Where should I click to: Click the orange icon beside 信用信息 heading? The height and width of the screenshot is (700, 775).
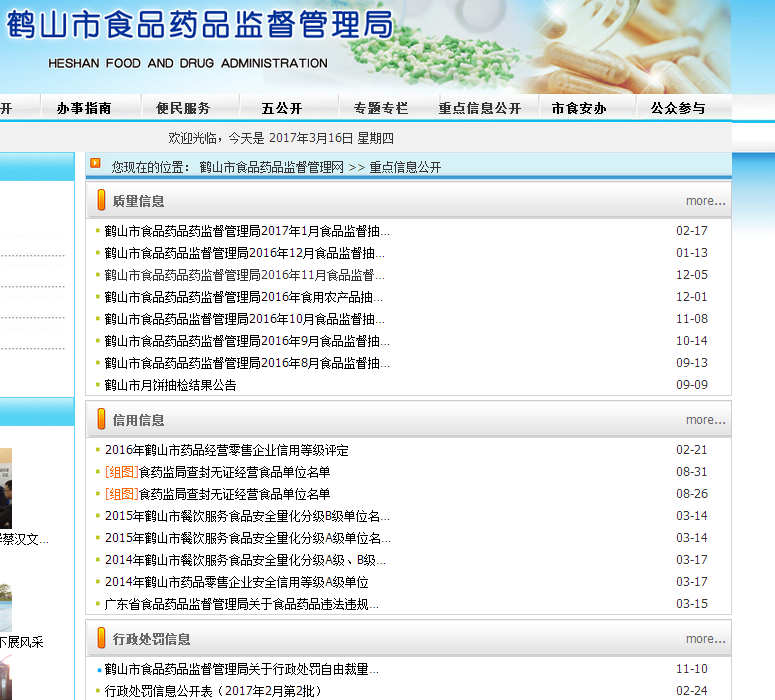point(101,420)
